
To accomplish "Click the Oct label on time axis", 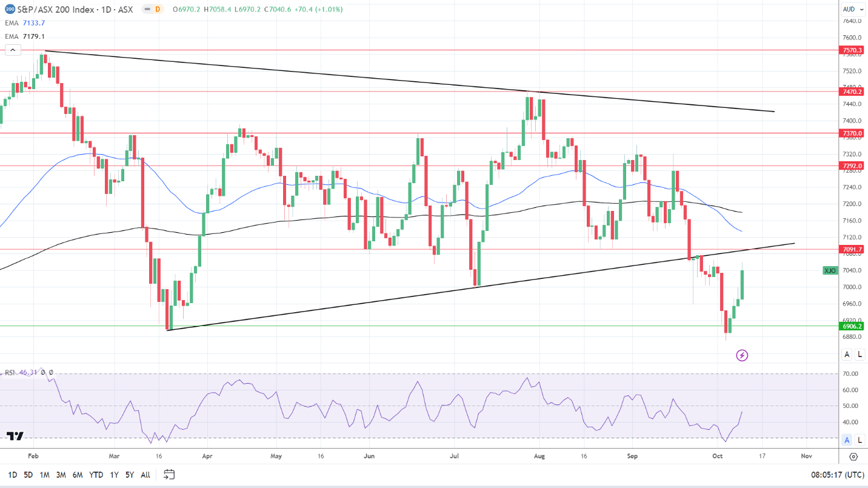I will (x=718, y=455).
